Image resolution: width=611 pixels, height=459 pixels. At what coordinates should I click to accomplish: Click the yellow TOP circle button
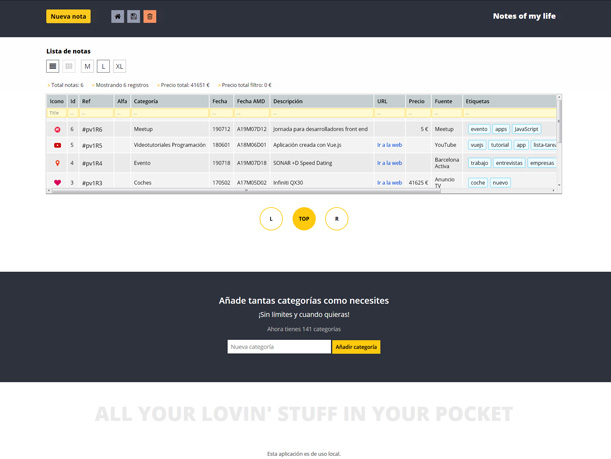point(304,218)
